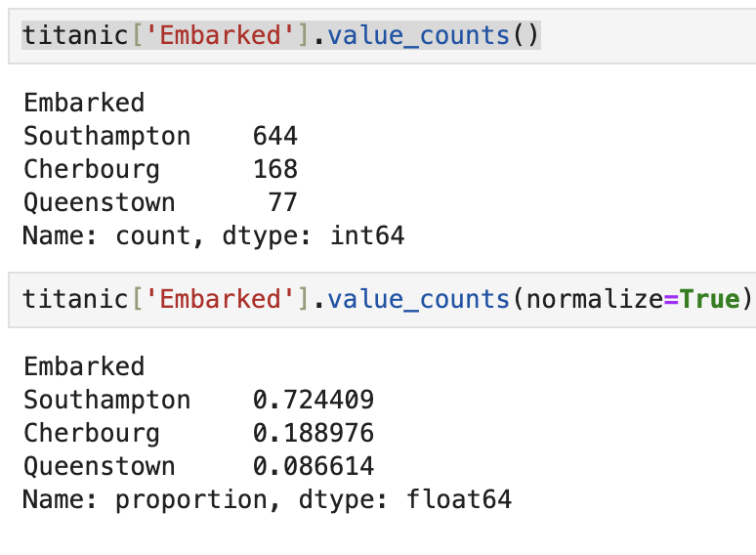Viewport: 756px width, 555px height.
Task: Click the Cherbourg count 168
Action: point(275,169)
